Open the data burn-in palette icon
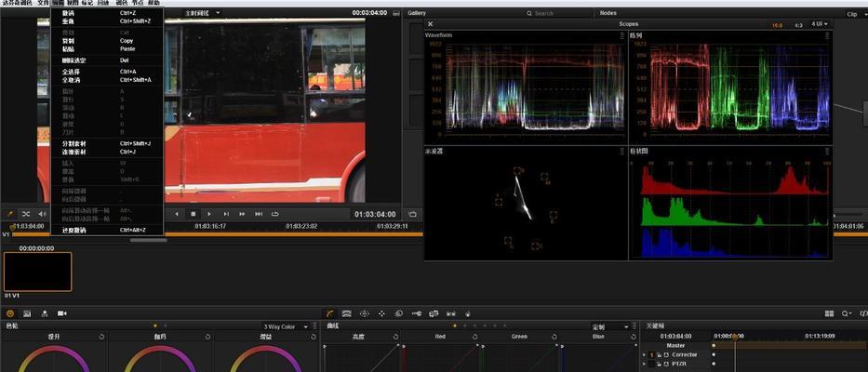 click(468, 313)
